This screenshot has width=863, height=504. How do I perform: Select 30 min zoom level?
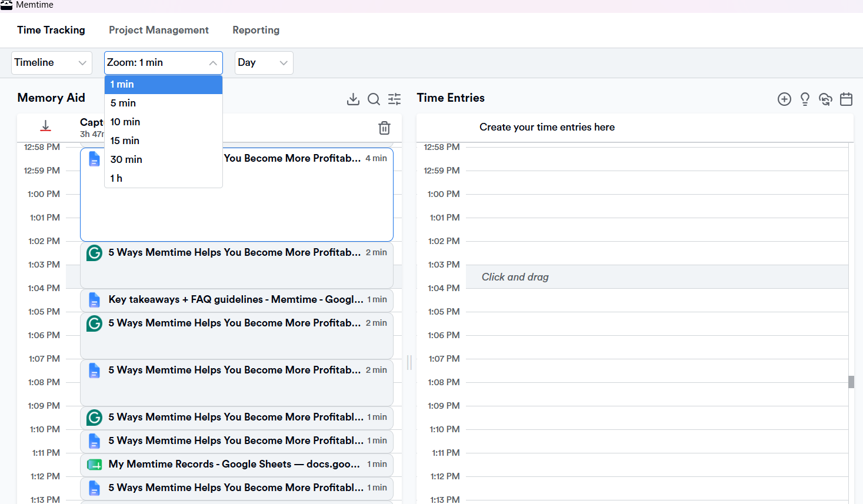164,159
